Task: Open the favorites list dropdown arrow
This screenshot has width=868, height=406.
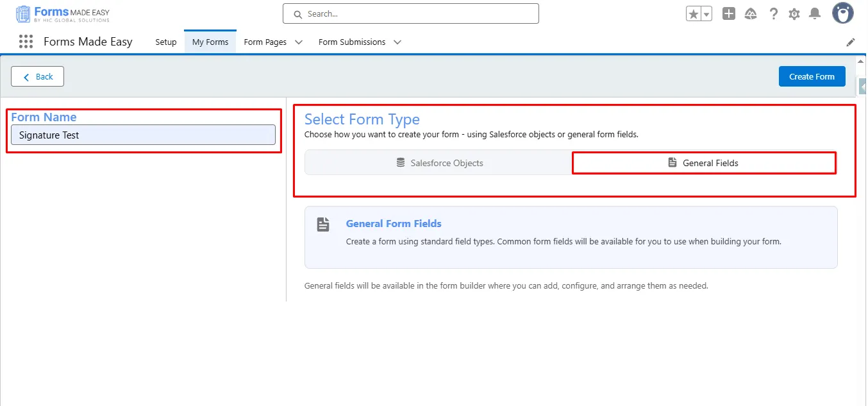Action: [x=706, y=14]
